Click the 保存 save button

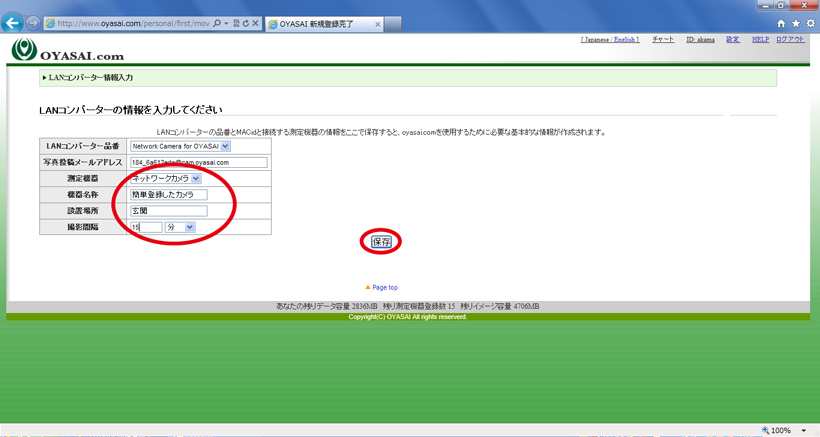[381, 242]
